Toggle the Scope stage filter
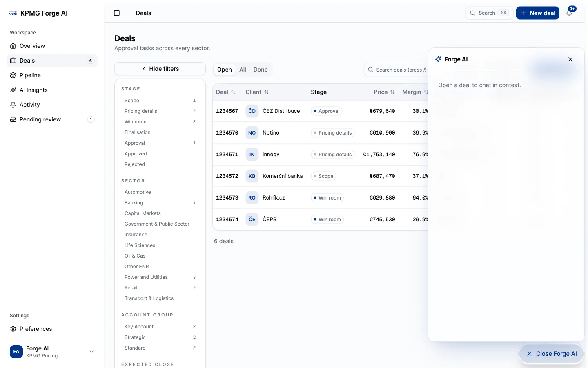The height and width of the screenshot is (368, 588). (x=160, y=101)
